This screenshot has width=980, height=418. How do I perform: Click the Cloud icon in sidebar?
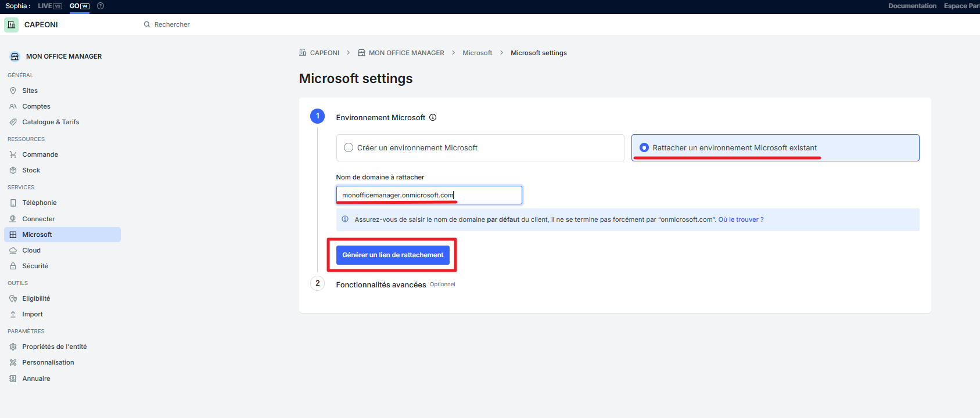coord(13,250)
